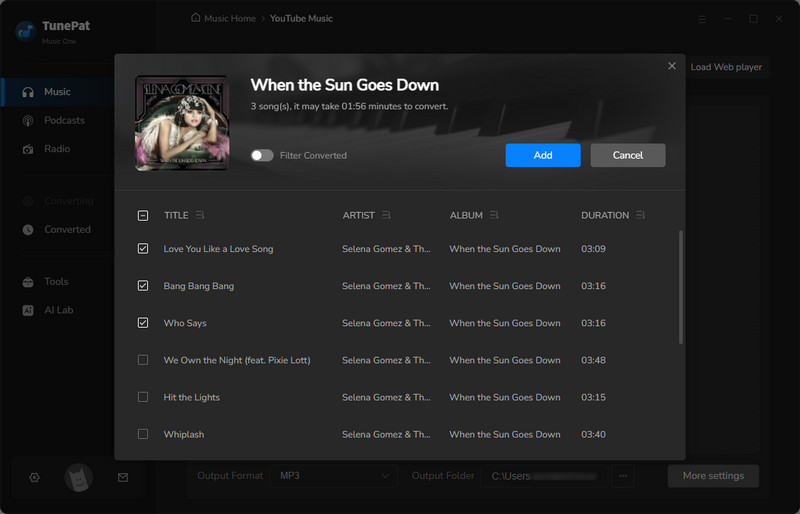Screen dimensions: 800x514
Task: Toggle the select-all checkbox in header
Action: pyautogui.click(x=143, y=215)
